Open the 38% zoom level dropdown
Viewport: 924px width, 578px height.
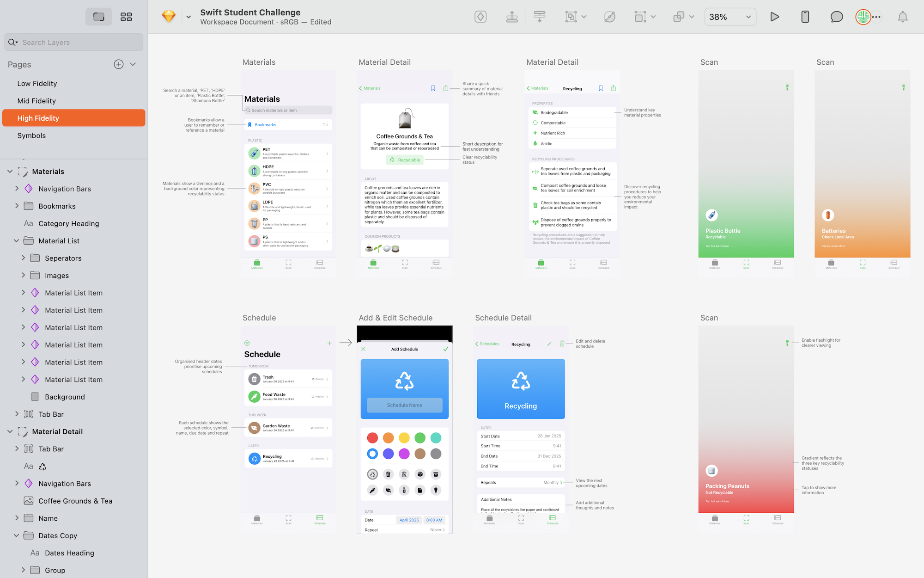coord(730,17)
